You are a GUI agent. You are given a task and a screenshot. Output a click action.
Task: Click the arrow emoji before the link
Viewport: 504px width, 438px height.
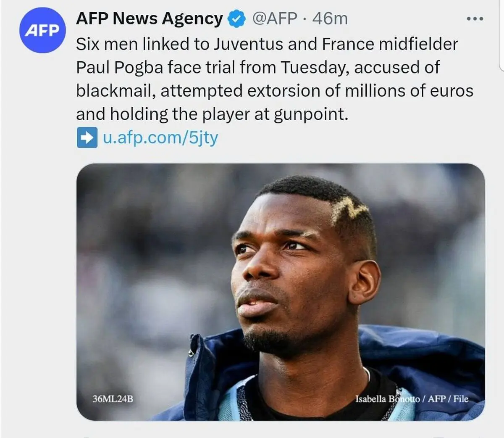87,138
